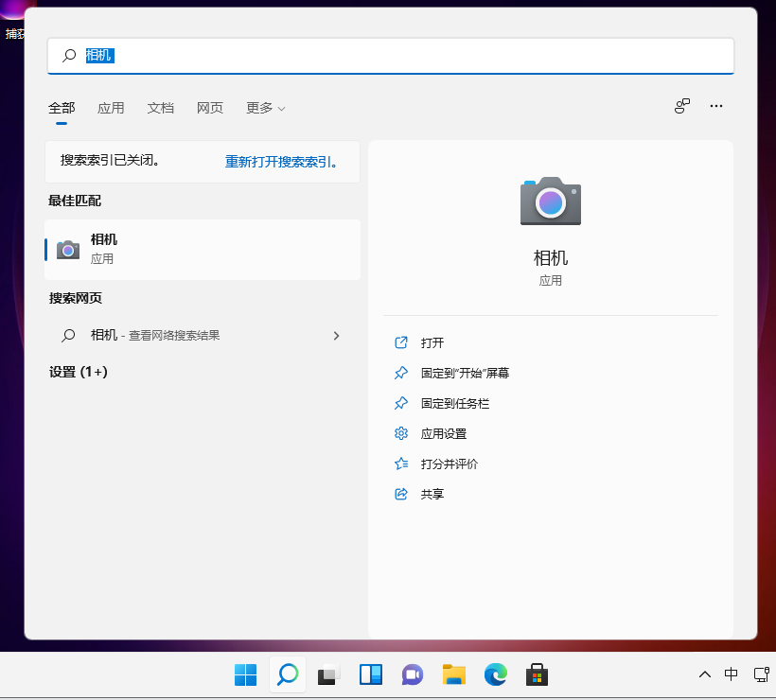Open 应用设置 via the gear icon
Image resolution: width=776 pixels, height=700 pixels.
(x=401, y=433)
